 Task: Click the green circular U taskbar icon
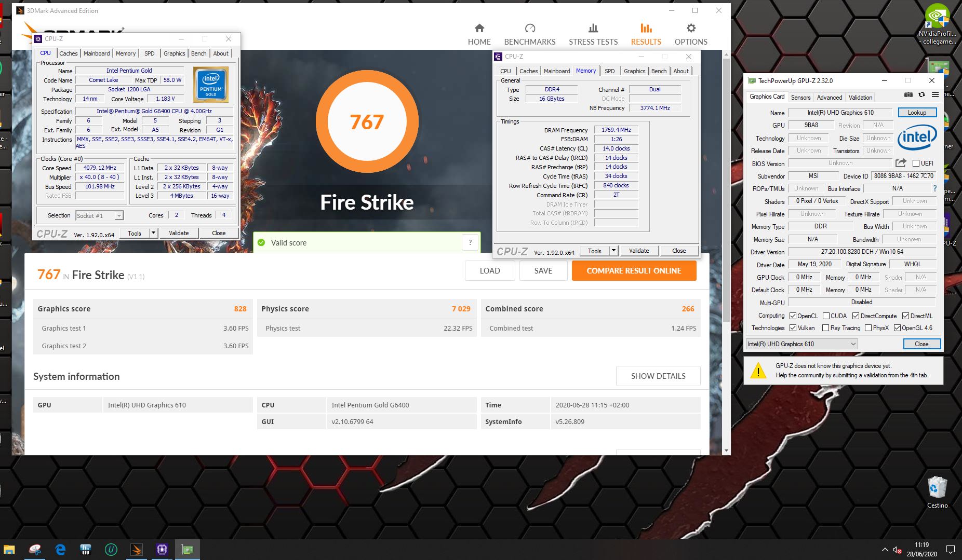[111, 549]
